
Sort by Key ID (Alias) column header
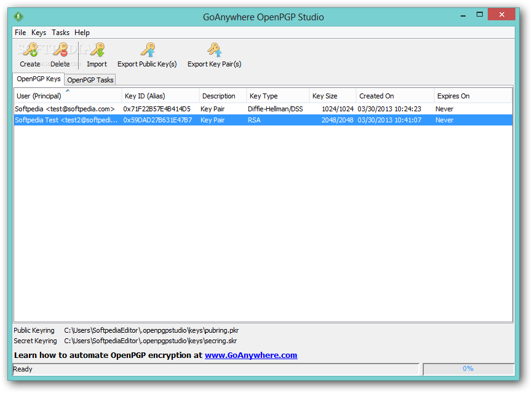[160, 96]
